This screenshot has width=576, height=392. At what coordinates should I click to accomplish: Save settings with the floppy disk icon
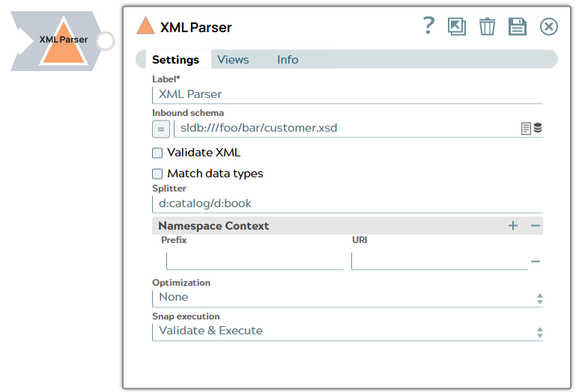[x=518, y=27]
